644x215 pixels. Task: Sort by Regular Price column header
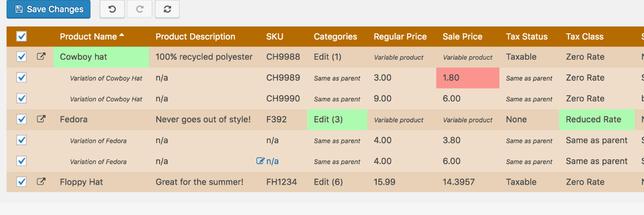tap(400, 37)
